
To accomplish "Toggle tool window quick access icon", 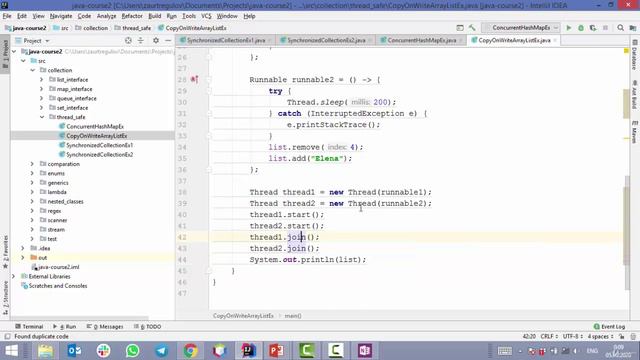I will click(x=7, y=337).
